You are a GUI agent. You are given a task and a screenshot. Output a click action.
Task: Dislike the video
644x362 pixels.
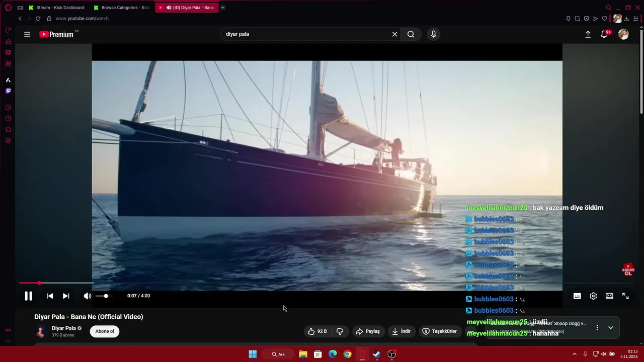pos(340,331)
